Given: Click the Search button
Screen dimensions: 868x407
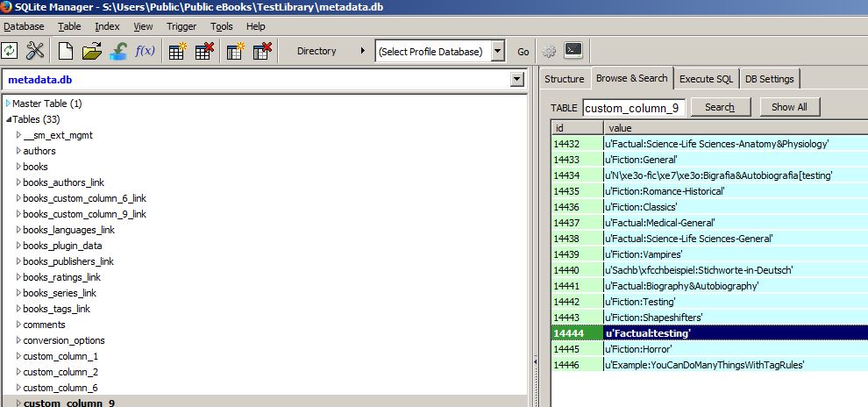Looking at the screenshot, I should coord(720,107).
